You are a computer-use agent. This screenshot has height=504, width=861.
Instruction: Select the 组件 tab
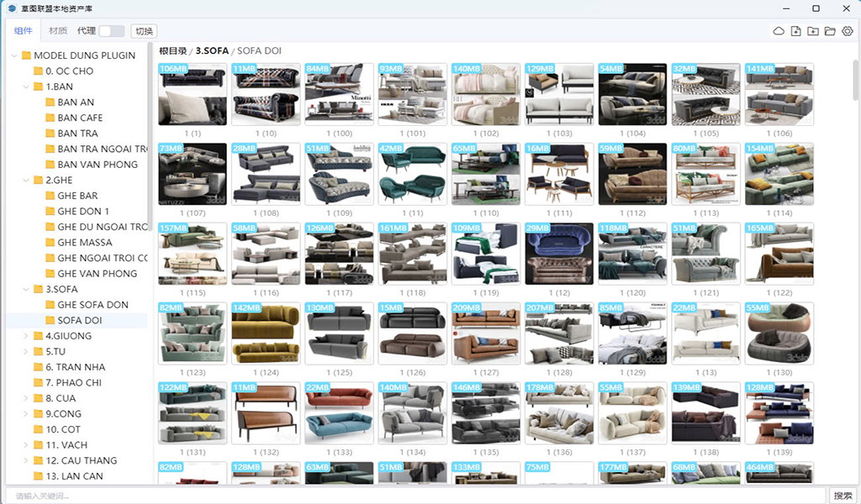point(24,31)
